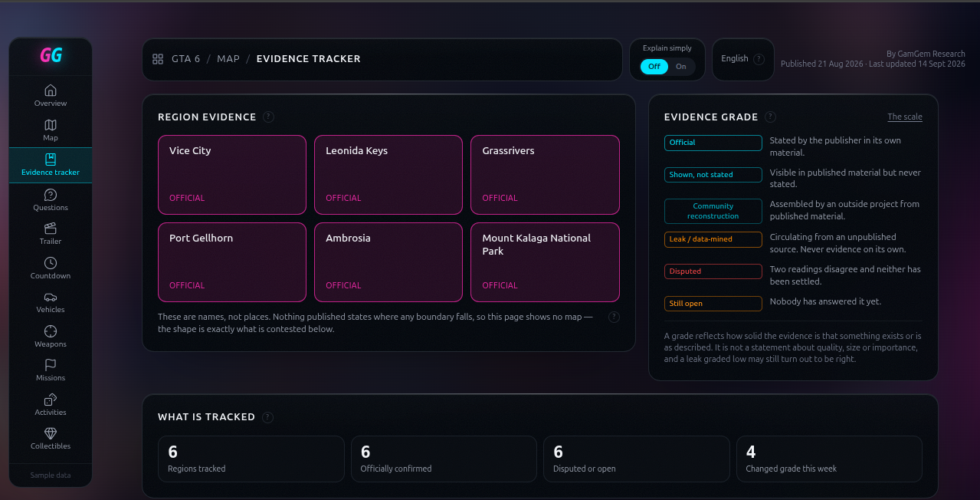Screen dimensions: 980x500
Task: Click the Shown, not stated badge
Action: point(713,175)
